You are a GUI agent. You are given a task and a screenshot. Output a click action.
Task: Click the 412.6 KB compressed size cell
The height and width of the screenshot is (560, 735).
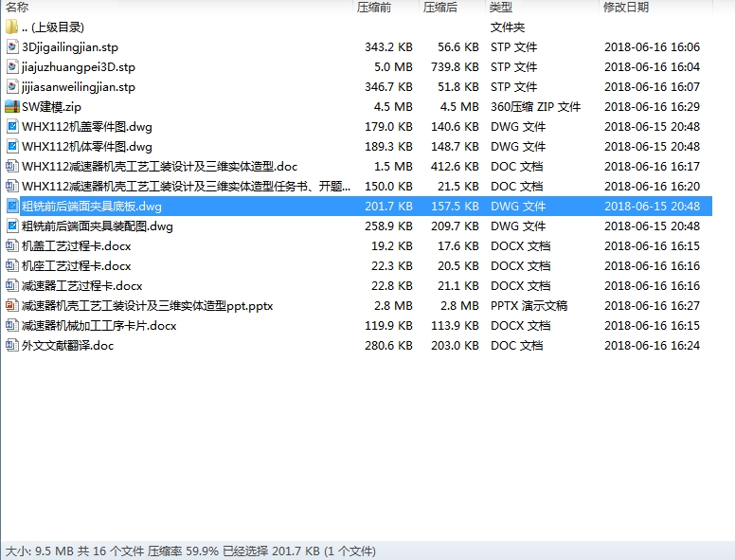[x=456, y=167]
